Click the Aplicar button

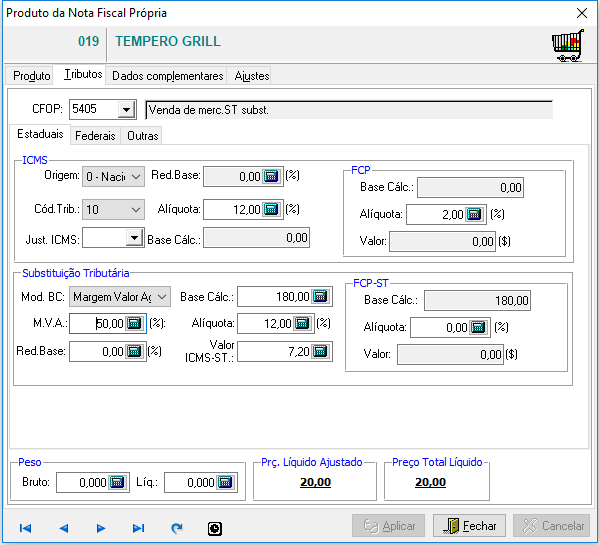coord(388,526)
